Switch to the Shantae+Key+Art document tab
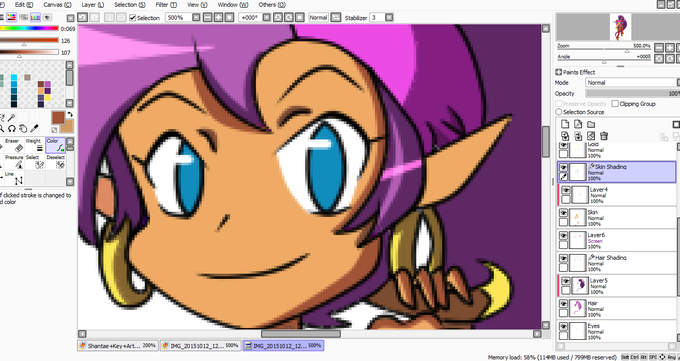This screenshot has height=361, width=680. point(118,346)
